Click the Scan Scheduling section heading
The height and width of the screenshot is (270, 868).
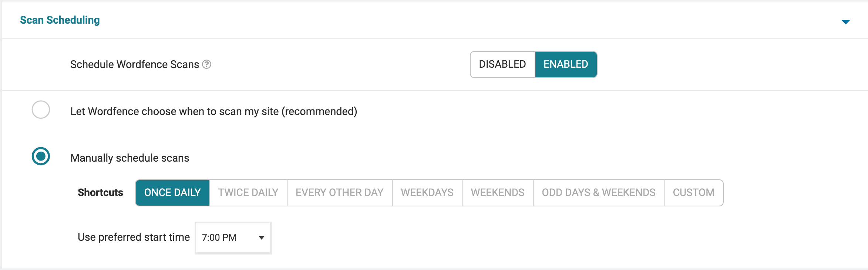(x=60, y=20)
